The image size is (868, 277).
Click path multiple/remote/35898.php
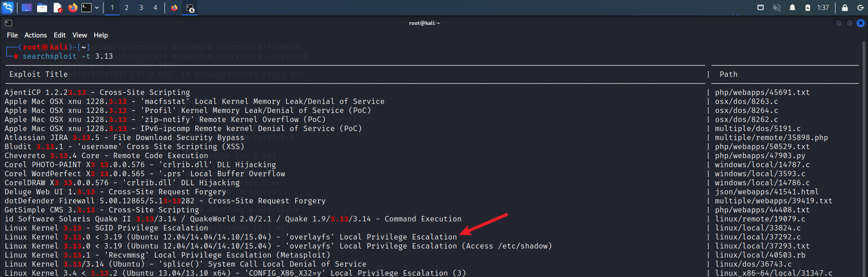(772, 138)
